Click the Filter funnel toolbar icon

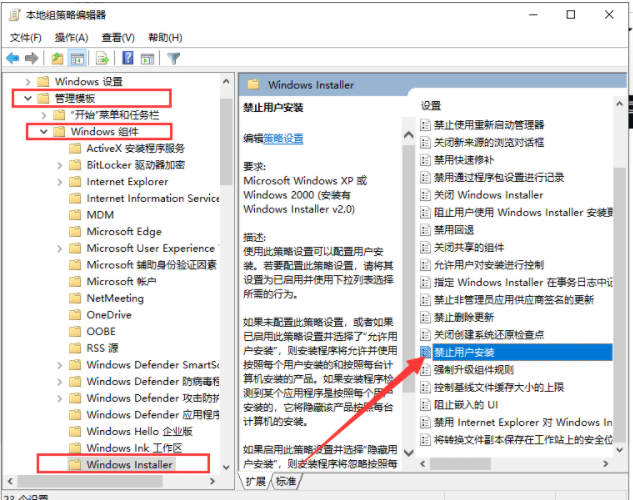(174, 59)
